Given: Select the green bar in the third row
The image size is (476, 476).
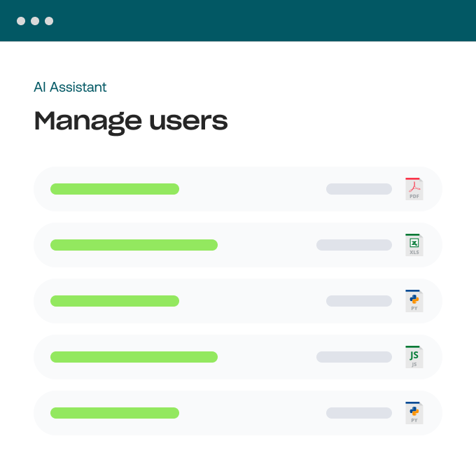Looking at the screenshot, I should tap(115, 301).
